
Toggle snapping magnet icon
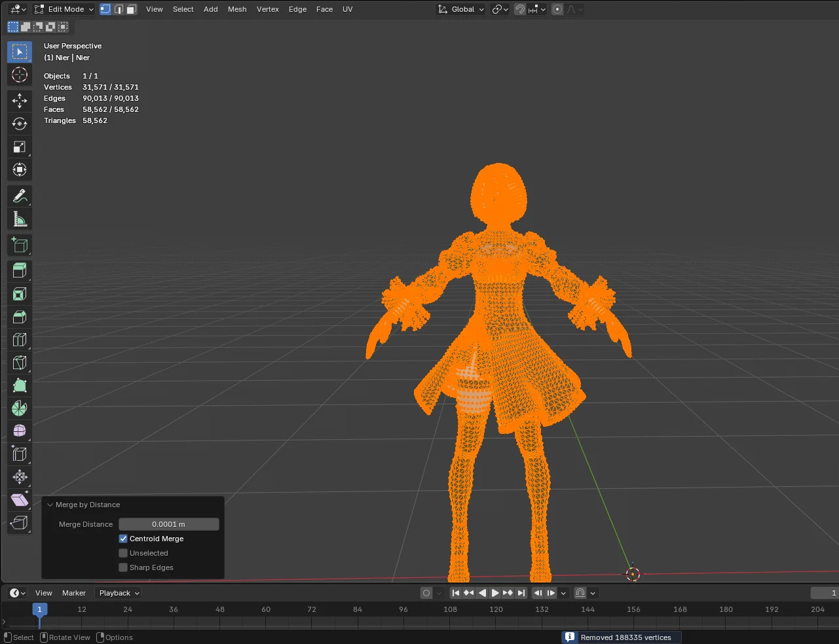click(x=520, y=9)
